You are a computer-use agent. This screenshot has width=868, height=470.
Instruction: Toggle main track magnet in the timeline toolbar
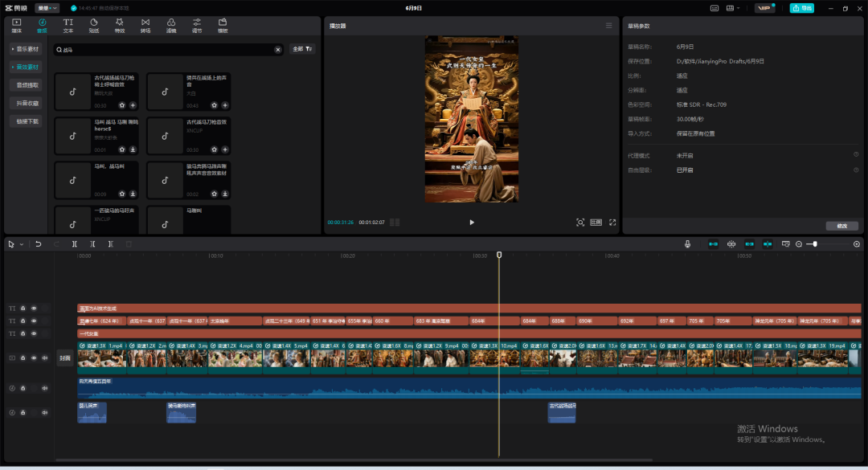click(x=714, y=244)
